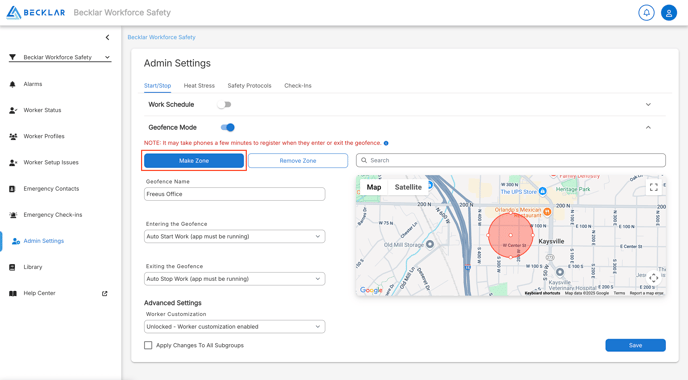
Task: Click the Old Mill Storage map marker
Action: (x=430, y=244)
